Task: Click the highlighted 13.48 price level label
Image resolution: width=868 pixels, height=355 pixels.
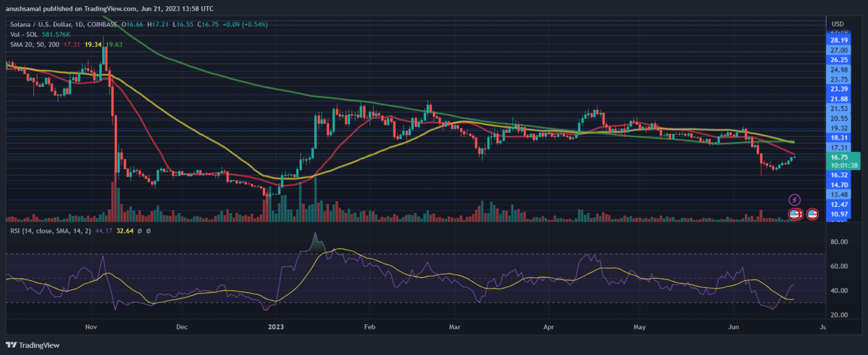Action: coord(839,194)
